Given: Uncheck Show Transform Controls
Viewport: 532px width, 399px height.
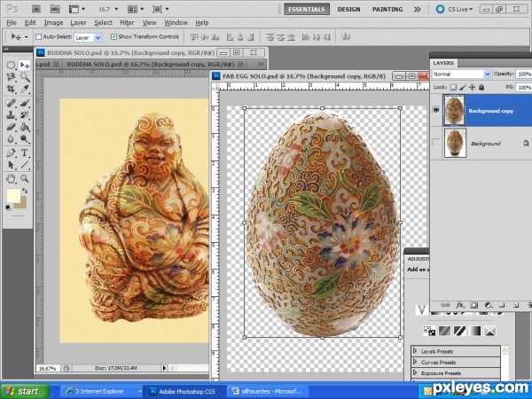Looking at the screenshot, I should point(114,36).
